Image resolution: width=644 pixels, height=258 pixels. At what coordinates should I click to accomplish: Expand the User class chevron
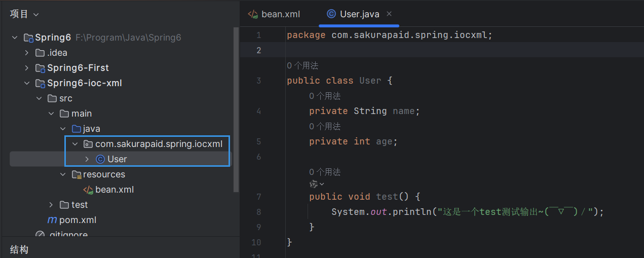[87, 159]
